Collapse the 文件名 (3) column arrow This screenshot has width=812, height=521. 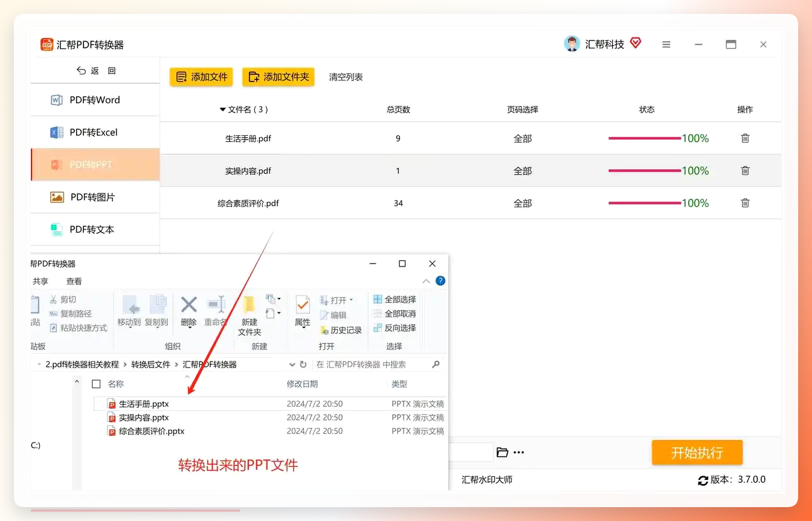[222, 110]
